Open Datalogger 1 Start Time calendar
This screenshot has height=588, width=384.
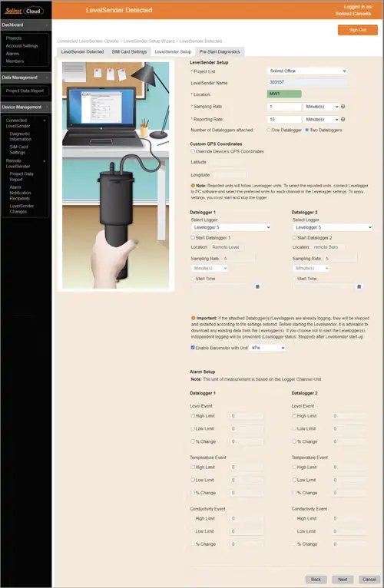257,286
